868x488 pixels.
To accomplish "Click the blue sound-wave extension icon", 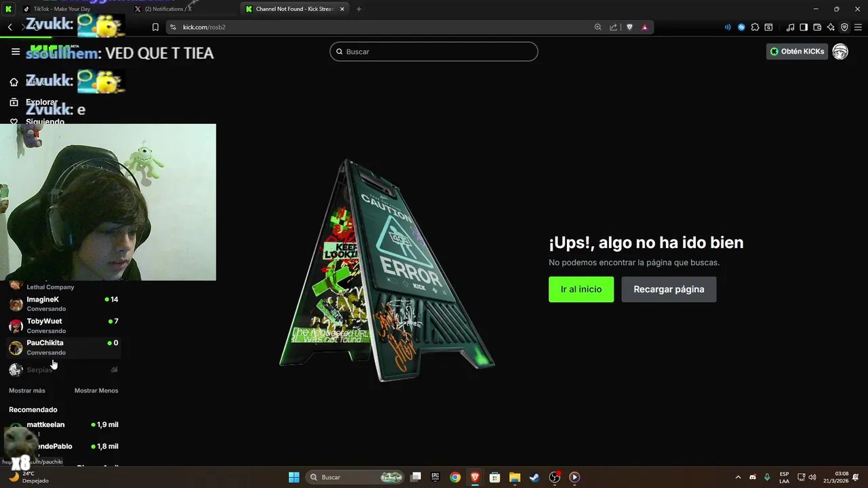I will [728, 27].
